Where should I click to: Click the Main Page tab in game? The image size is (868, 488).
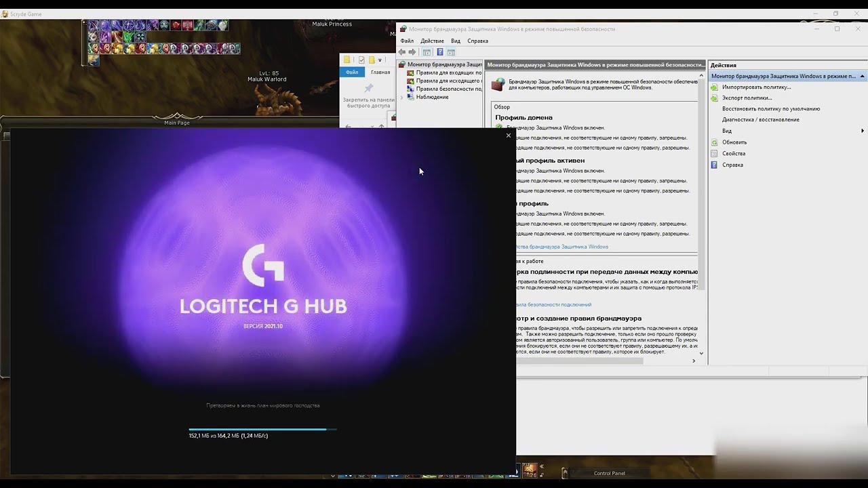click(177, 123)
